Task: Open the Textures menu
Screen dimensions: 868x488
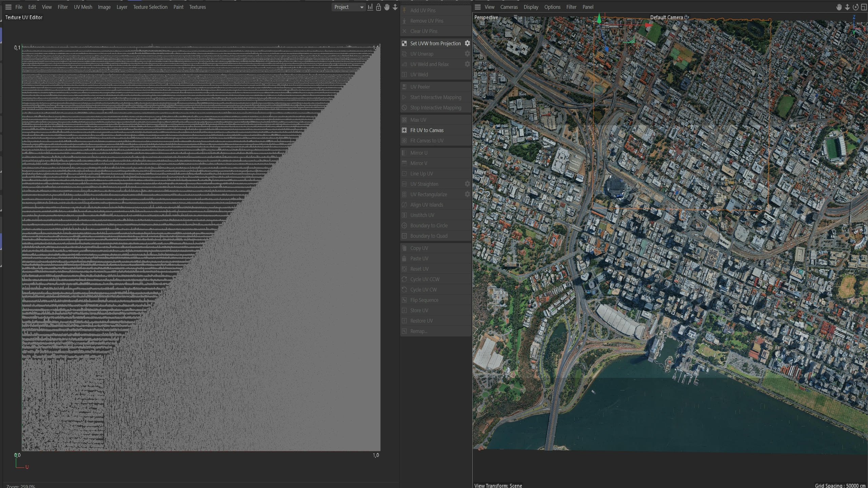Action: tap(198, 7)
